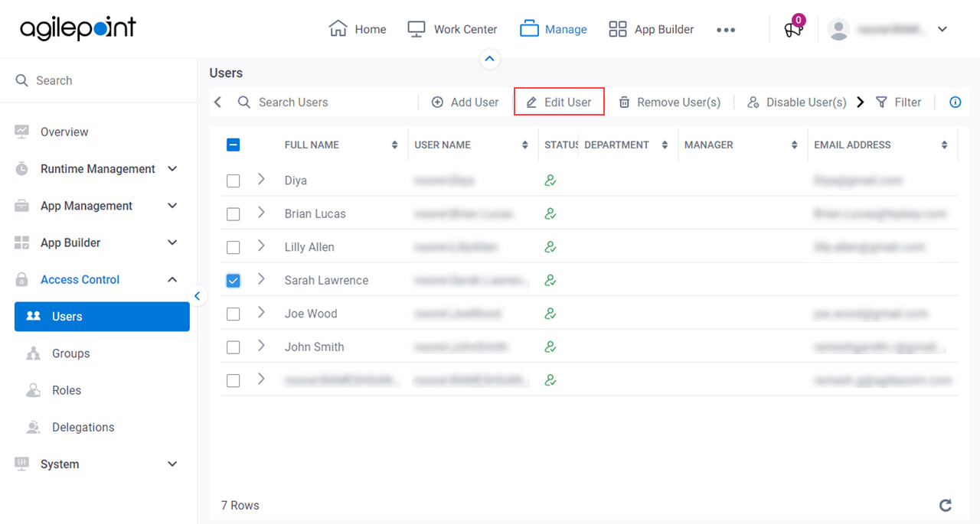
Task: Expand the Runtime Management section
Action: (172, 169)
